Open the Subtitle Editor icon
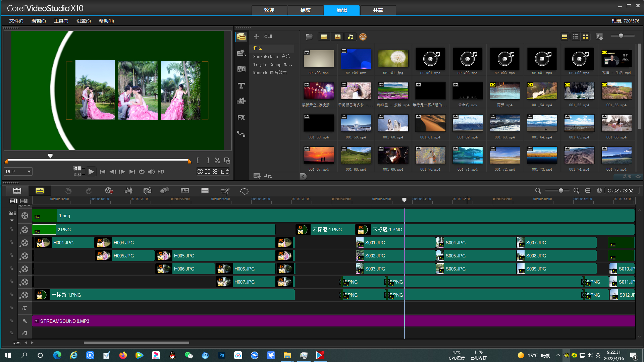 pyautogui.click(x=185, y=191)
